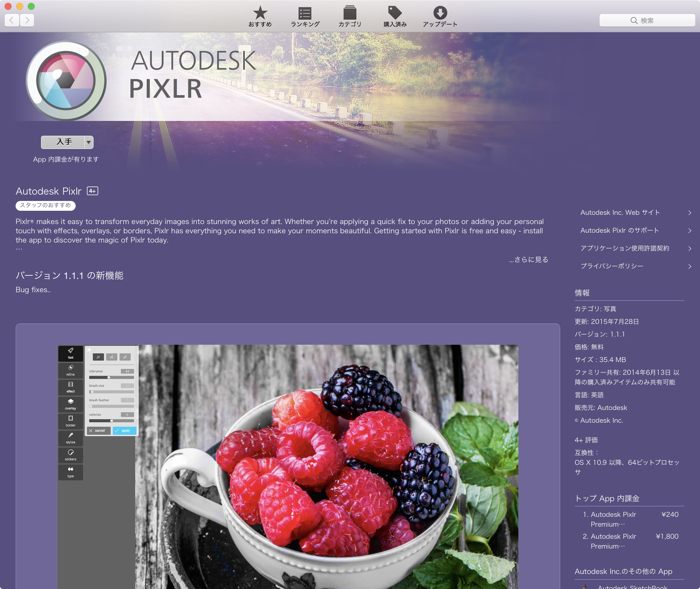Click the App 内課金が有ります note
Viewport: 700px width, 589px height.
click(66, 159)
